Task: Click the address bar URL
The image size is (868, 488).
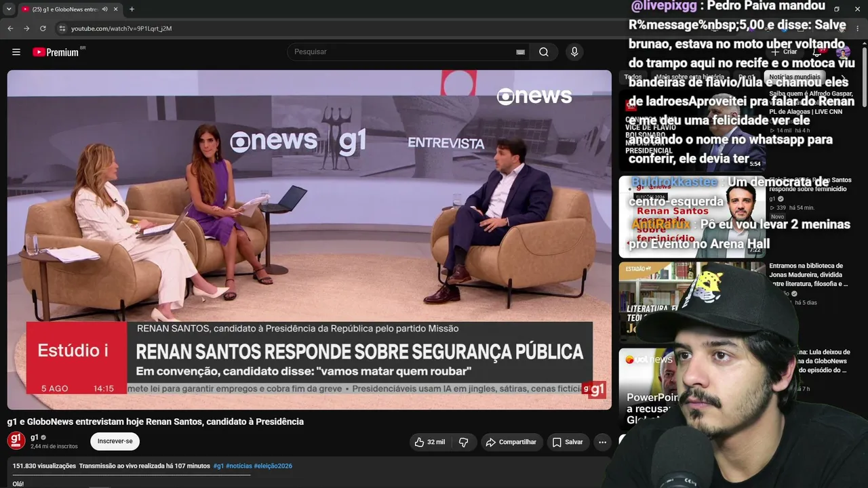Action: coord(121,28)
